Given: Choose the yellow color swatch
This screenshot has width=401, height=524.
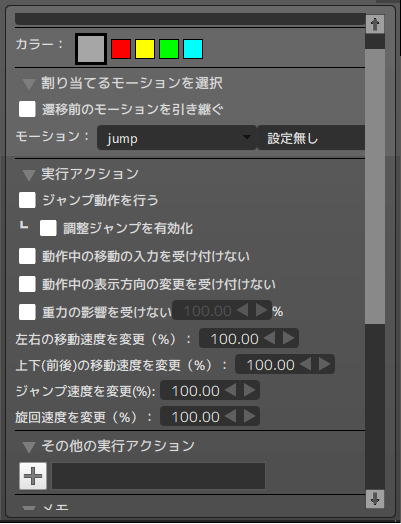Looking at the screenshot, I should click(145, 49).
